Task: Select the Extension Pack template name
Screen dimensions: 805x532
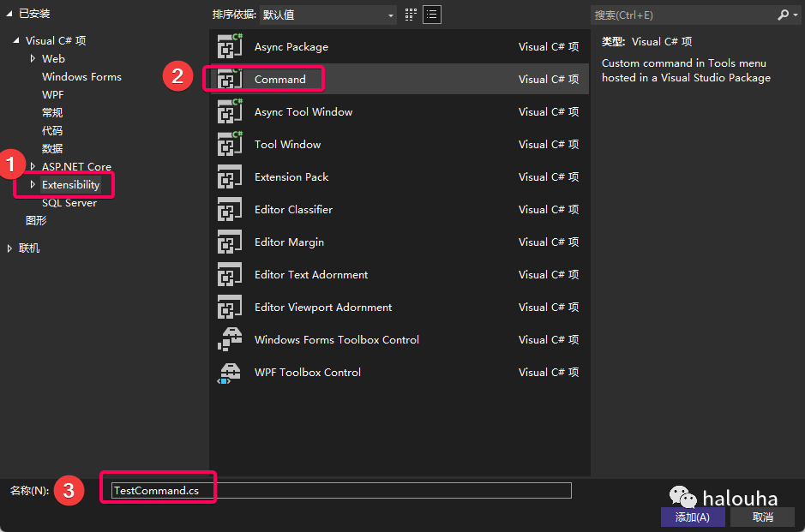Action: pos(291,177)
